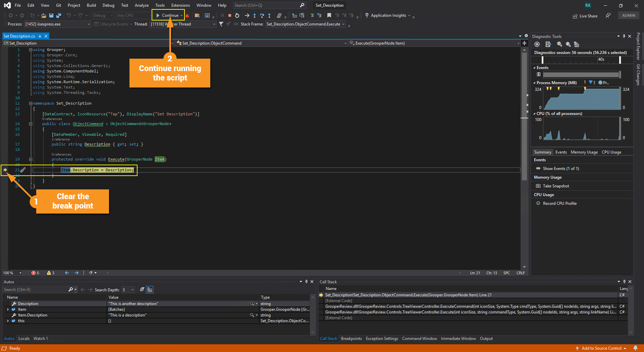
Task: Open the Process dropdown showing iisexpress.exe
Action: click(89, 24)
